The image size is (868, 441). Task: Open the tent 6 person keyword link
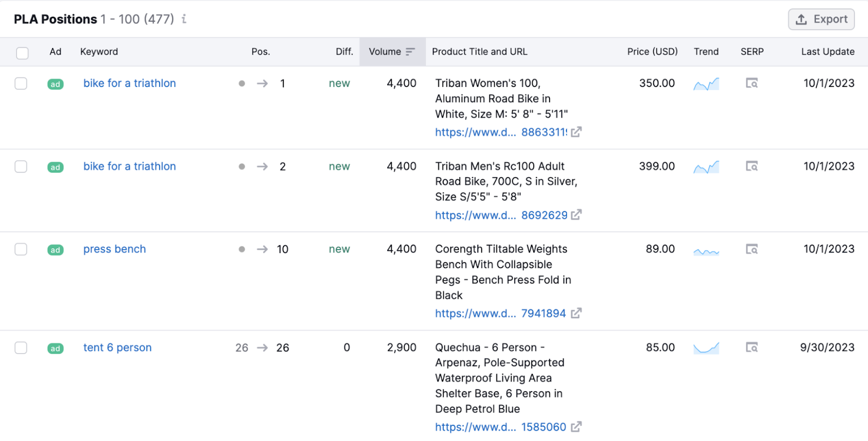tap(117, 348)
